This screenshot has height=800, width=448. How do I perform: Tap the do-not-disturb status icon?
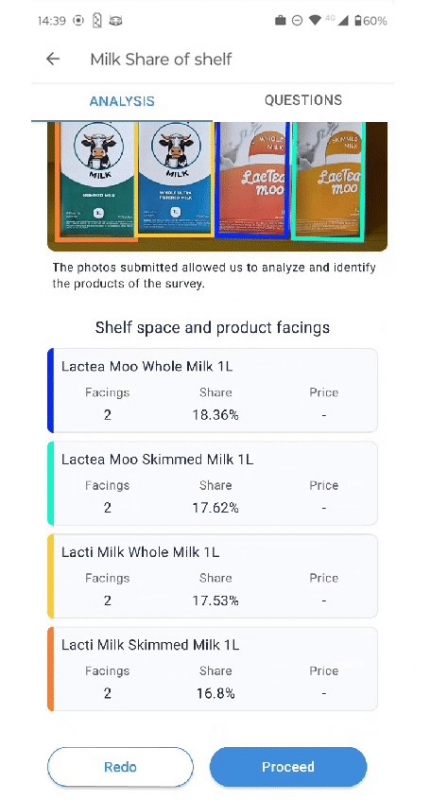297,21
